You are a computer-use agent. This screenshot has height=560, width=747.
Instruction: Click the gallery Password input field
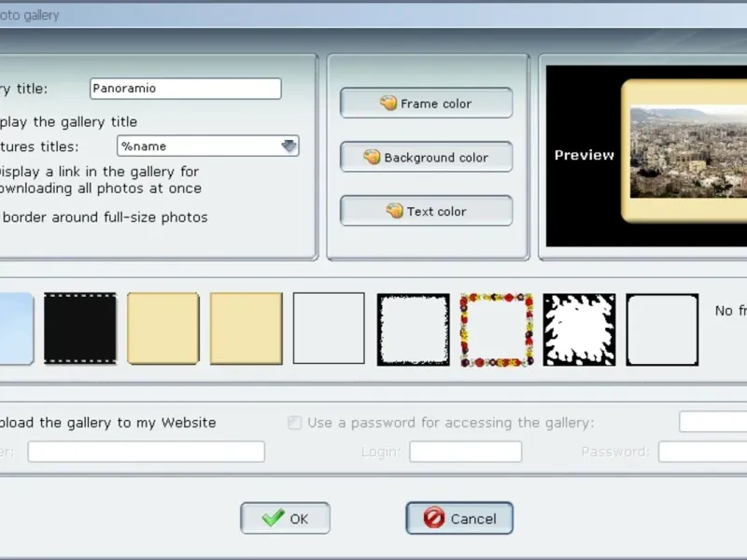(x=703, y=452)
